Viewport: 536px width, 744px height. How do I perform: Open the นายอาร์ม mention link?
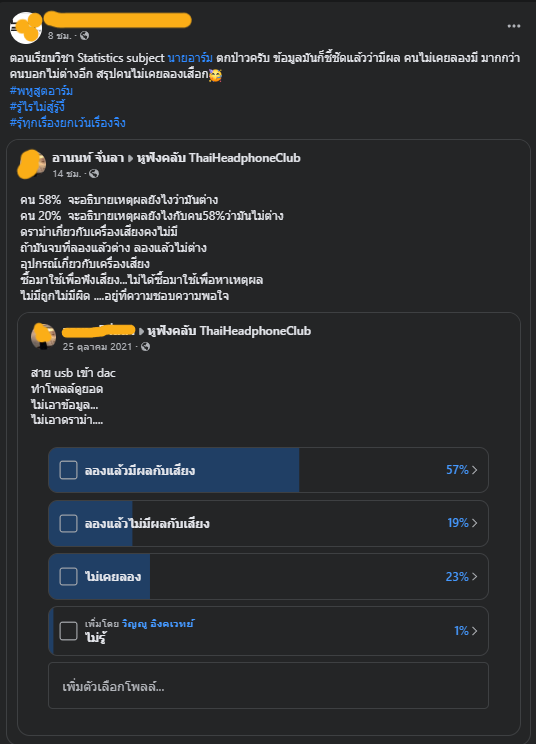click(190, 58)
